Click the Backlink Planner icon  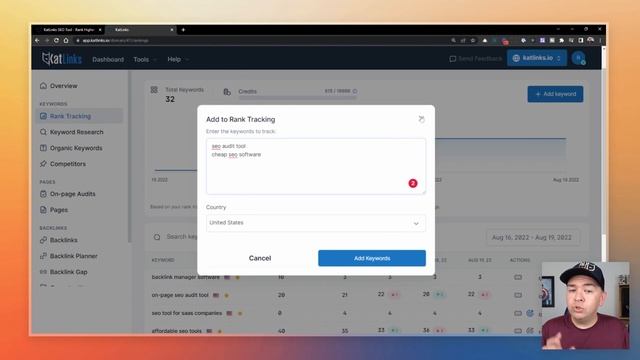43,256
